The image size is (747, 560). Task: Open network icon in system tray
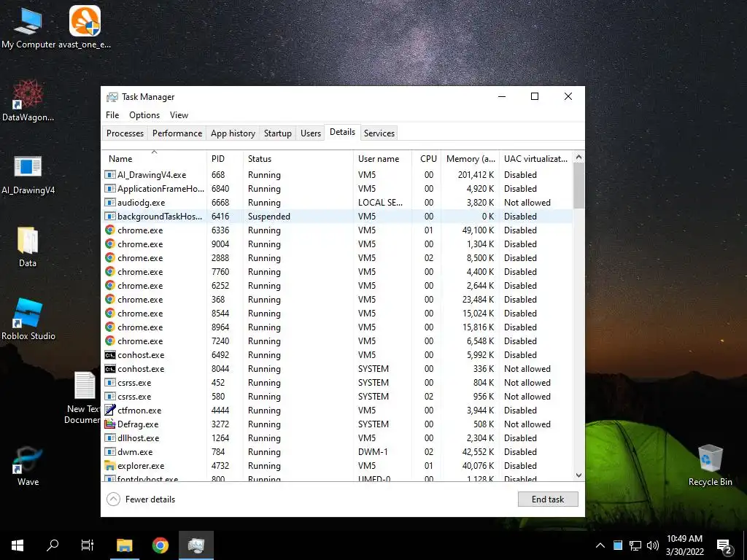click(635, 545)
